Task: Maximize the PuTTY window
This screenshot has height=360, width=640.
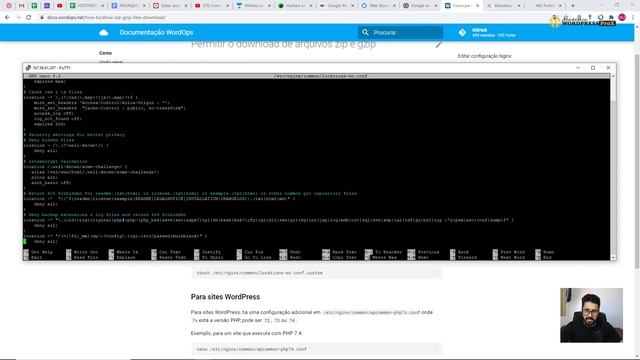Action: click(x=593, y=68)
